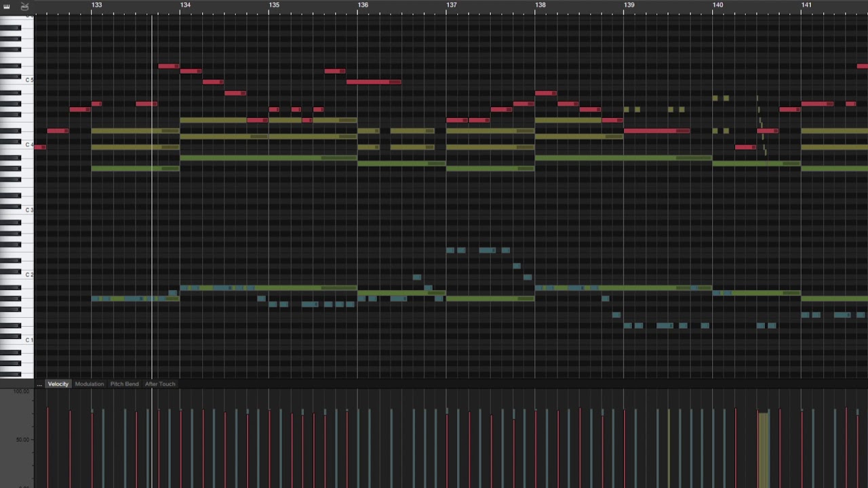
Task: Set the cursor at bar 139 marker
Action: click(x=629, y=5)
